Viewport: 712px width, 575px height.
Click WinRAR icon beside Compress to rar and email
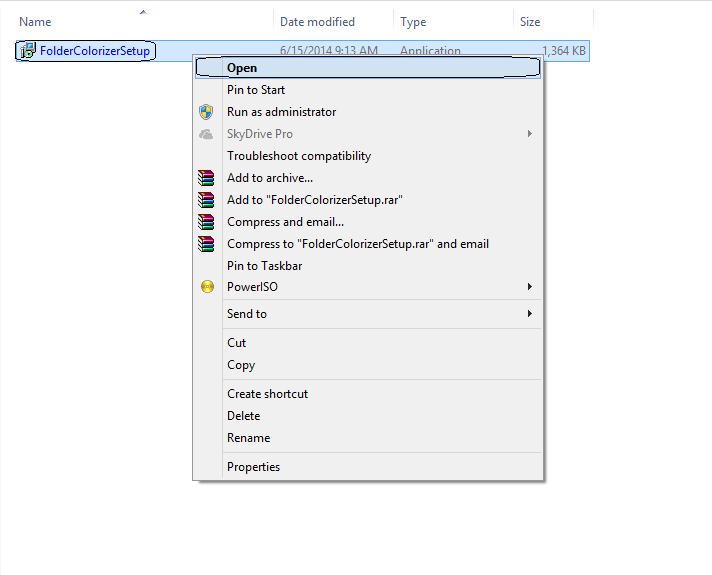click(206, 244)
